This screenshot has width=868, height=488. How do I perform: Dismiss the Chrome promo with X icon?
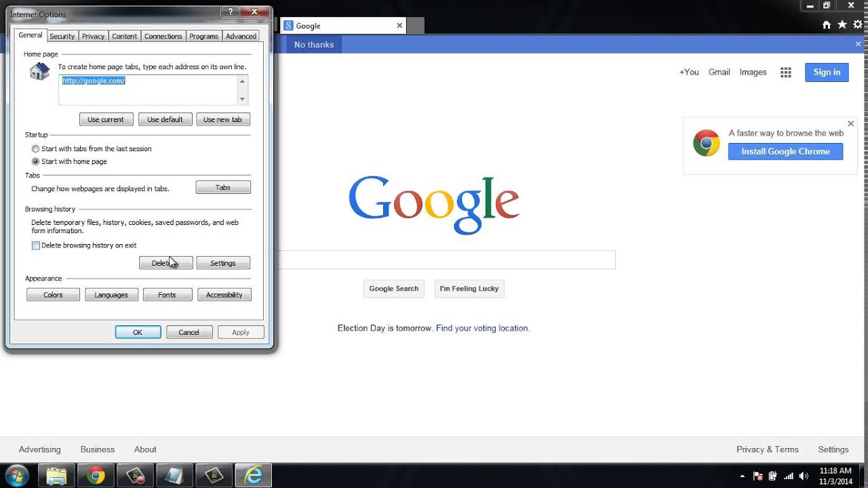coord(851,124)
